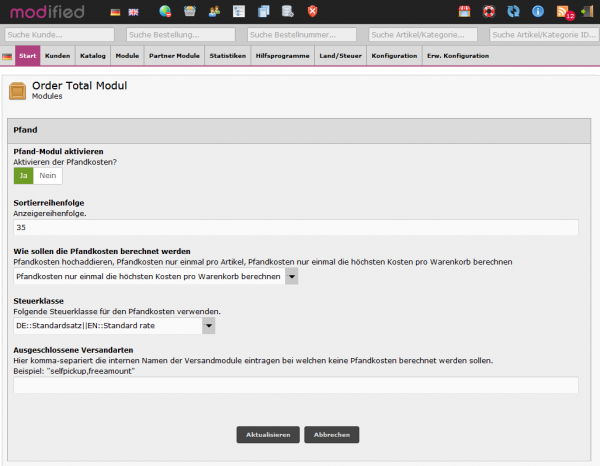
Task: Open the Pfandkosten calculation method dropdown
Action: pos(155,276)
